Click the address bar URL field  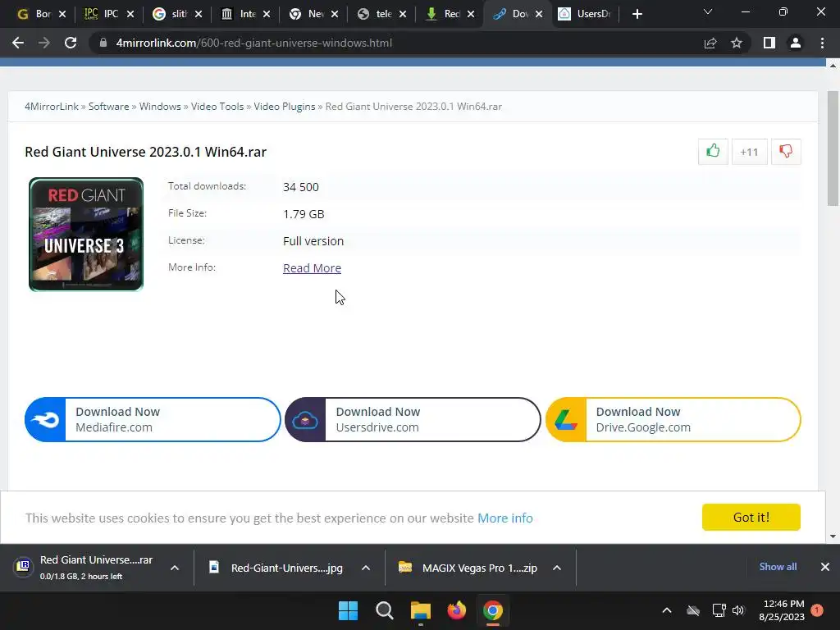pyautogui.click(x=396, y=43)
